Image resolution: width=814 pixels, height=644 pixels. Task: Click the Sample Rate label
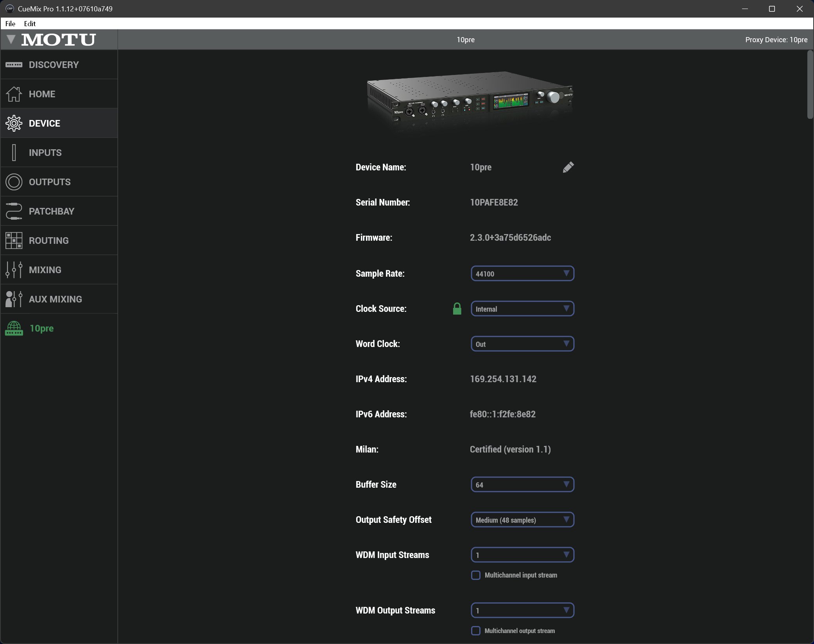pos(380,274)
